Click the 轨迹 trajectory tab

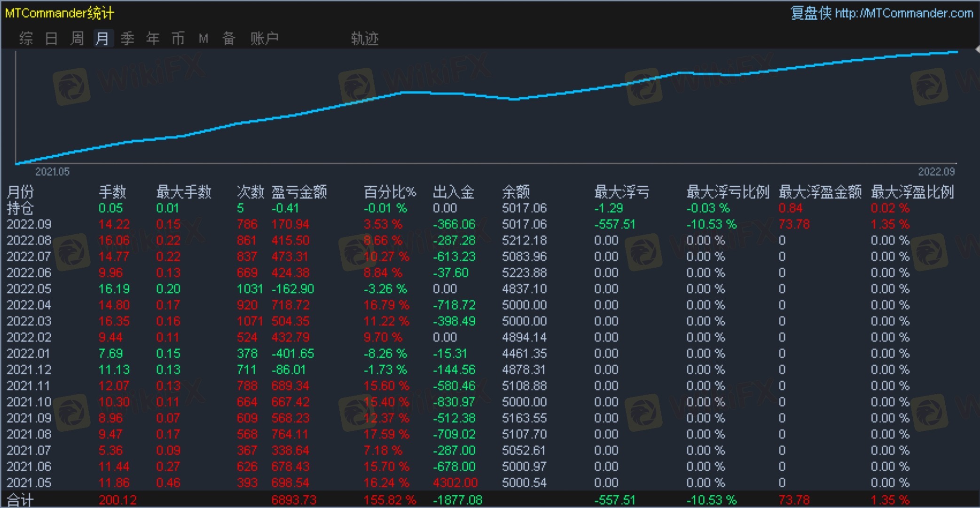pos(364,38)
